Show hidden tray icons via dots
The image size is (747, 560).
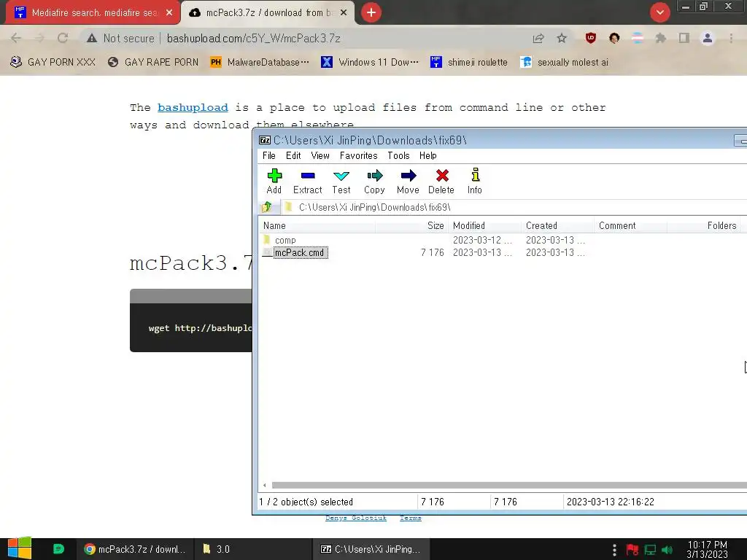pos(614,550)
